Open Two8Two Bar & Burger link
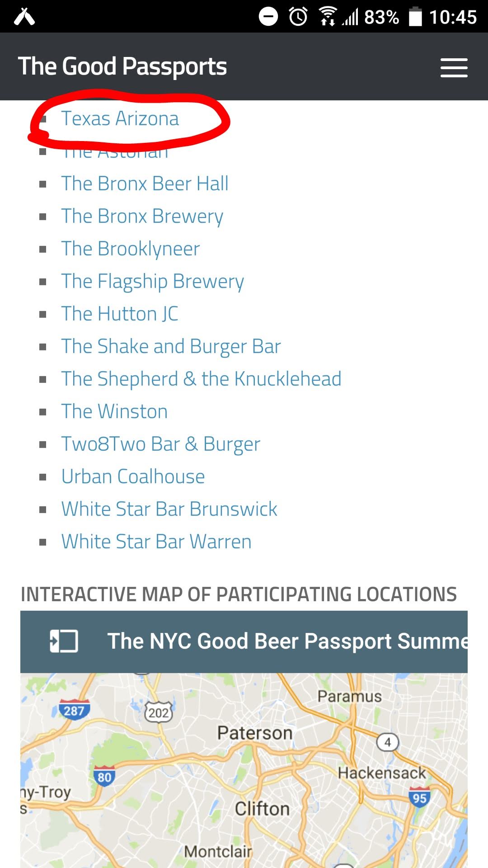 point(161,444)
